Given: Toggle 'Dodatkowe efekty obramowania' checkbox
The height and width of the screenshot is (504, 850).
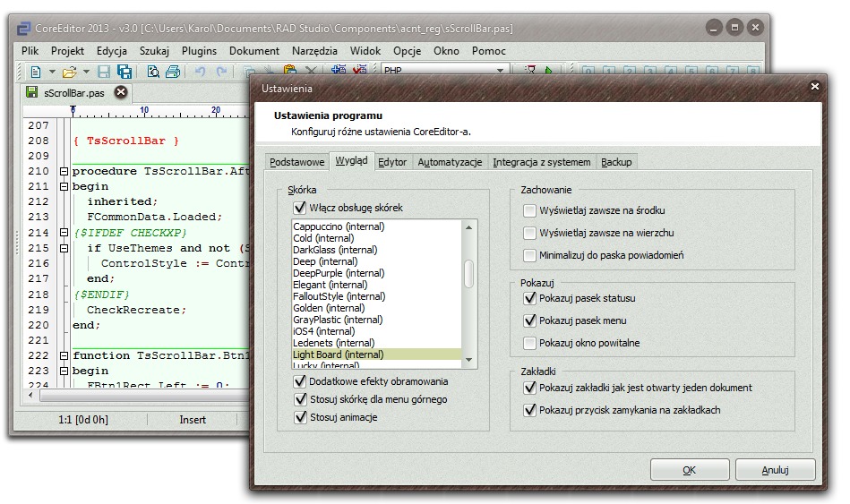Looking at the screenshot, I should tap(299, 381).
